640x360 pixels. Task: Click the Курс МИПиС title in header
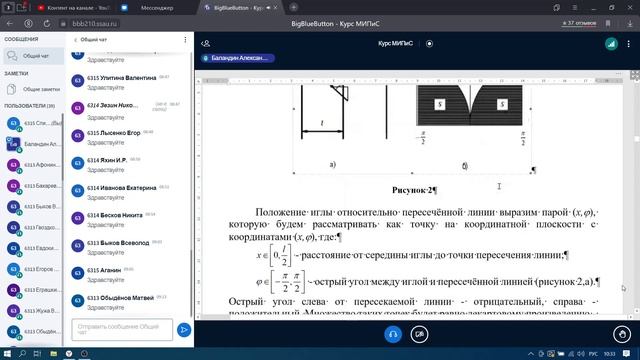395,43
